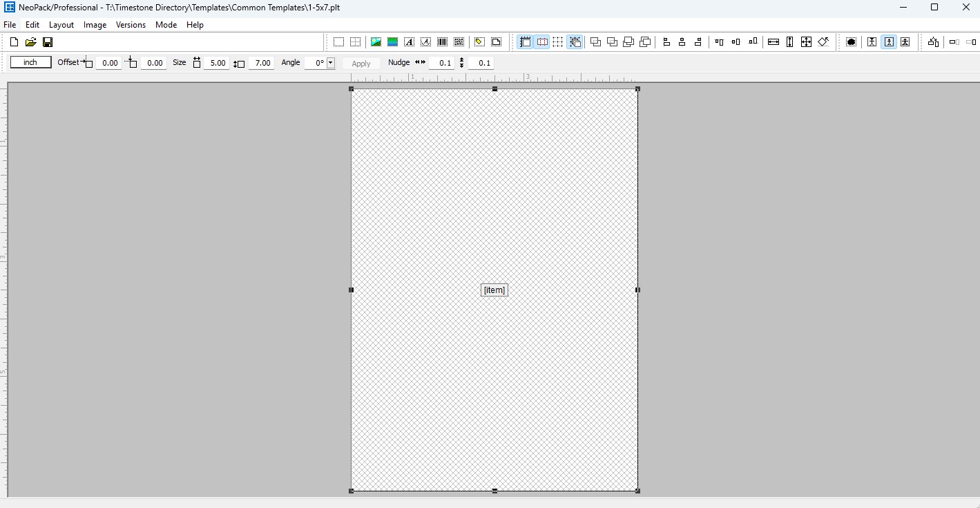Add a QR code object with the checkered icon
This screenshot has width=980, height=508.
click(459, 42)
